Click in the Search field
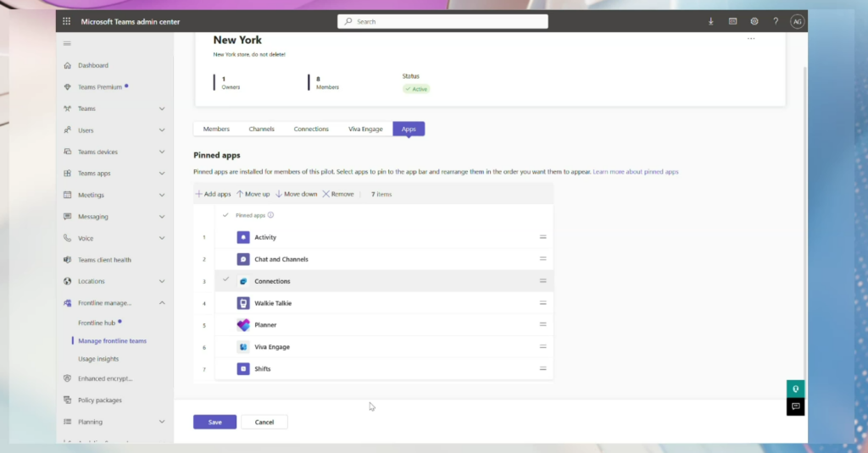 tap(442, 21)
